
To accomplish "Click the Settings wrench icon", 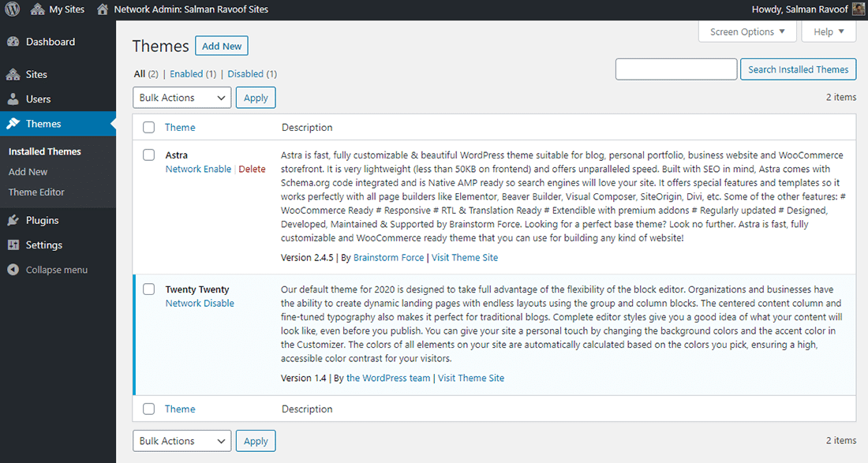I will click(14, 245).
